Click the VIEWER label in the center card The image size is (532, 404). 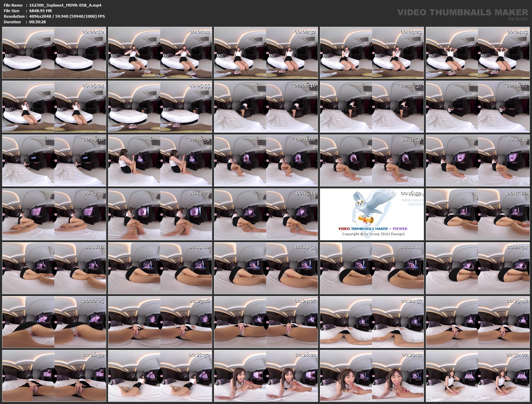click(x=399, y=228)
